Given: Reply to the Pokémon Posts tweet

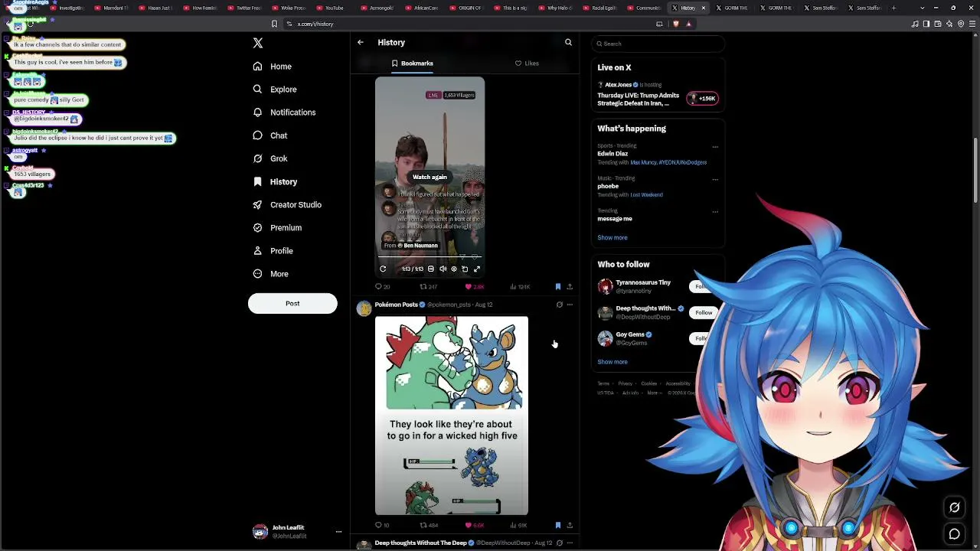Looking at the screenshot, I should tap(381, 526).
